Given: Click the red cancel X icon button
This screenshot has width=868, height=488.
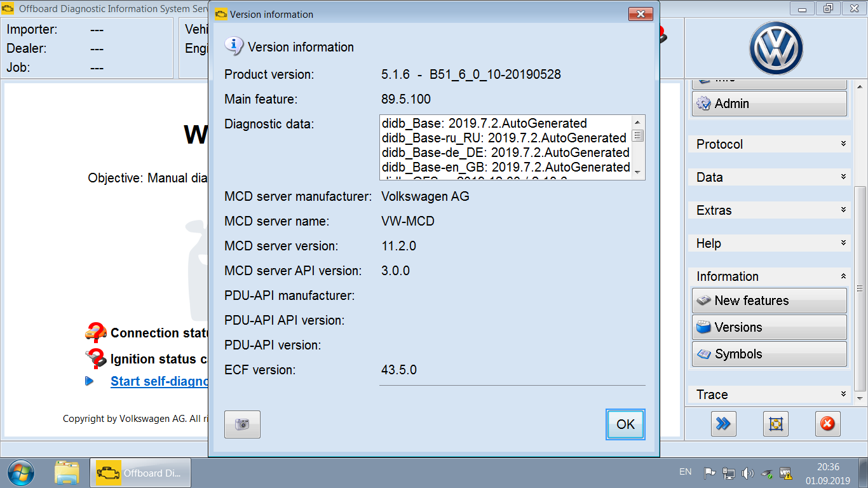Looking at the screenshot, I should pos(827,423).
